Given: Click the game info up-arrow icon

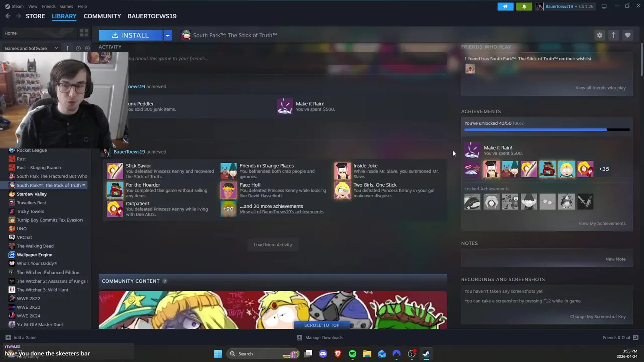Looking at the screenshot, I should (613, 35).
